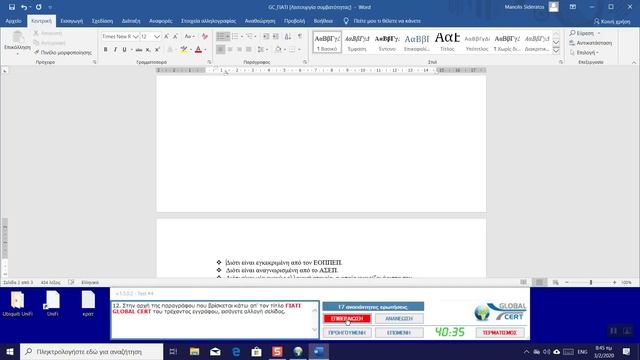Select Center paragraph alignment
The width and height of the screenshot is (640, 360).
(x=230, y=49)
